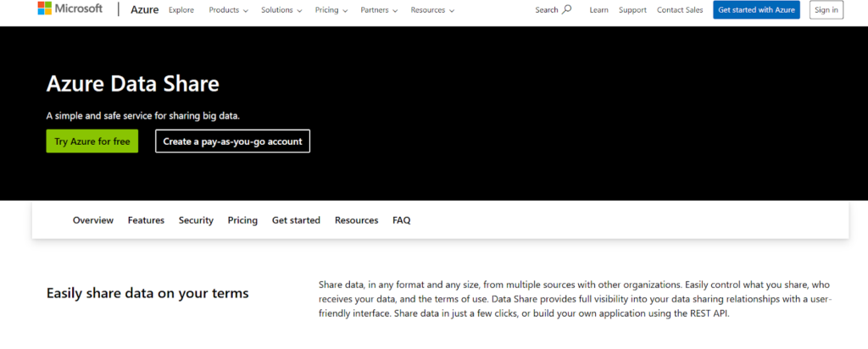Click the Azure Data Share heading
868x349 pixels.
pyautogui.click(x=133, y=84)
